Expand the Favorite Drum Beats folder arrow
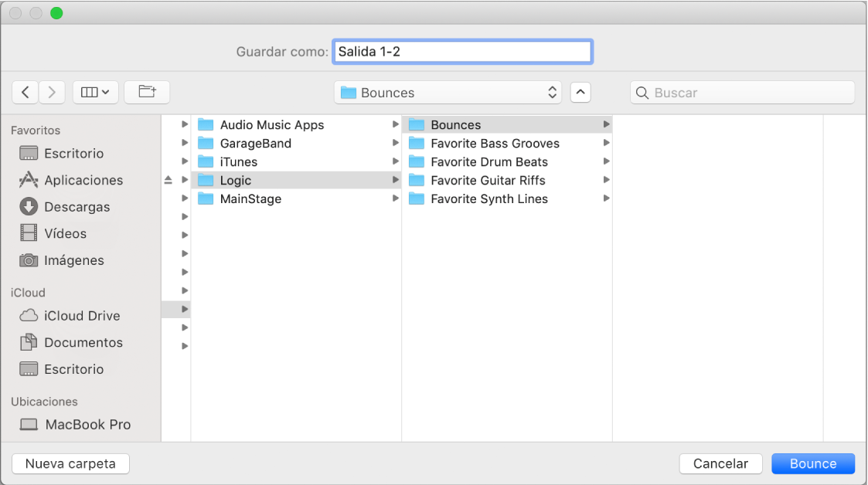 [607, 162]
